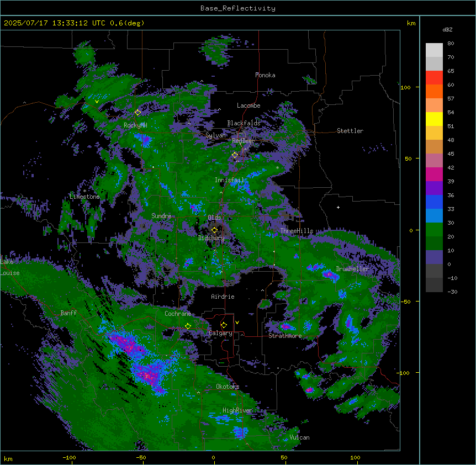476x465 pixels.
Task: Select the purple 36-39 dBZ legend swatch
Action: [434, 188]
